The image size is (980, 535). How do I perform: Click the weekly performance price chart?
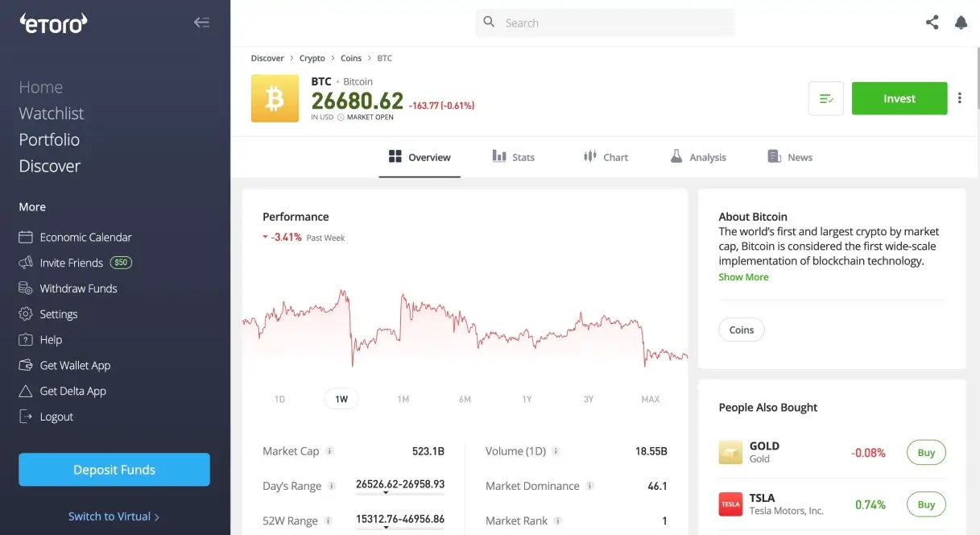(x=465, y=329)
